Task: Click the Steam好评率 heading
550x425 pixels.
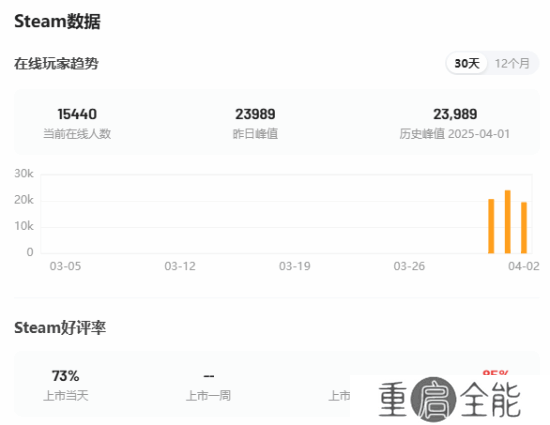Action: point(60,328)
